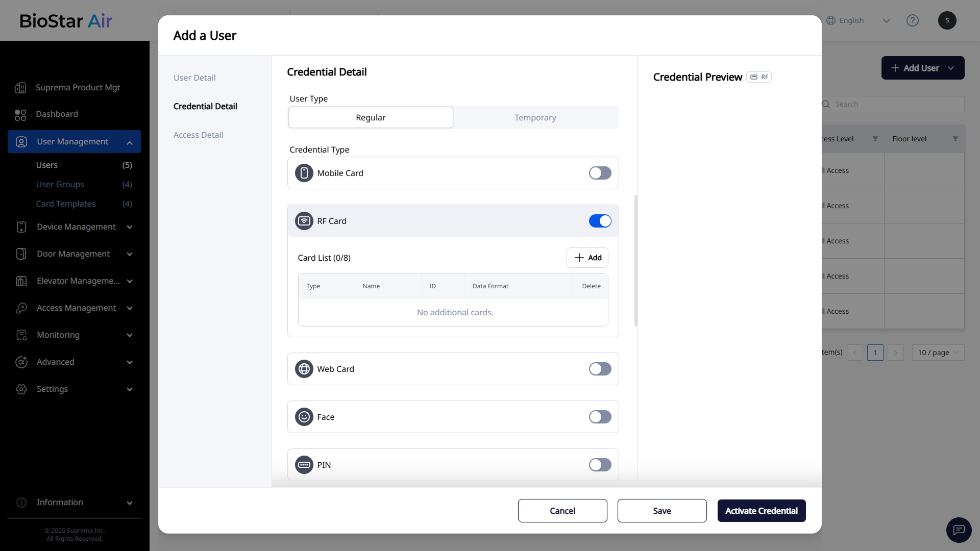Enable the Mobile Card toggle
The image size is (980, 551).
pos(600,173)
